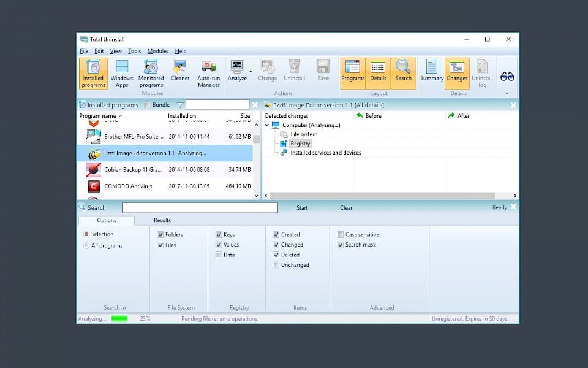Toggle the Details layout pane
The height and width of the screenshot is (368, 588).
pos(378,73)
